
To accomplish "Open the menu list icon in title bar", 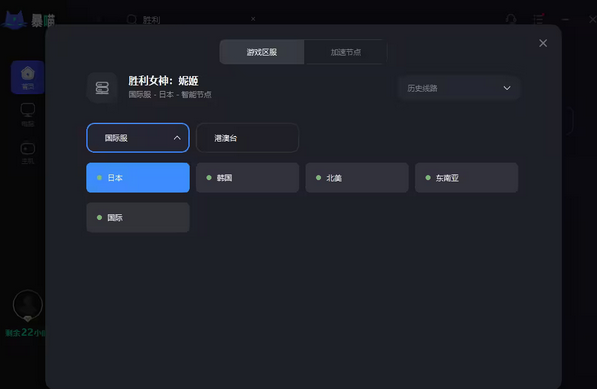I will point(538,19).
